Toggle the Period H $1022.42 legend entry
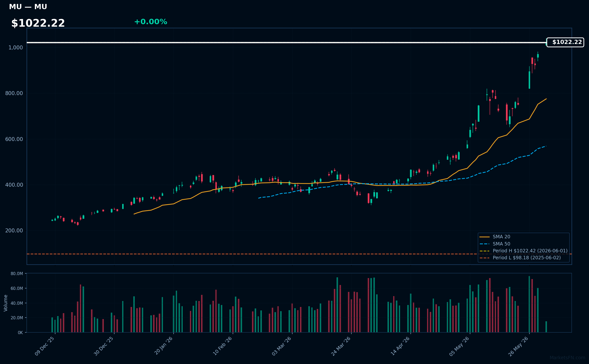This screenshot has width=589, height=364. tap(523, 251)
